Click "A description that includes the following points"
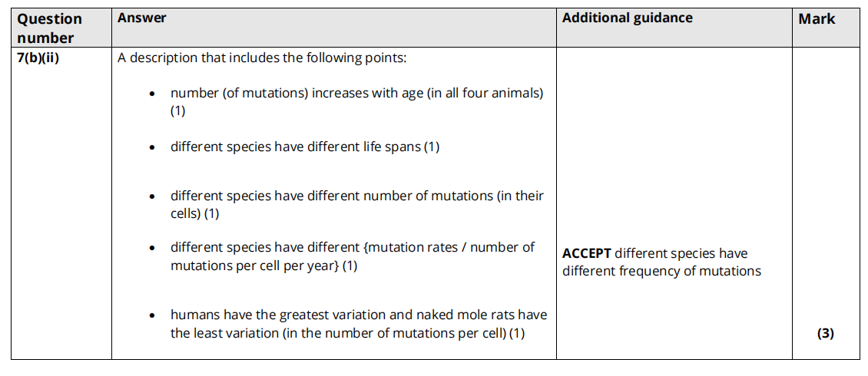The width and height of the screenshot is (868, 376). tap(269, 58)
